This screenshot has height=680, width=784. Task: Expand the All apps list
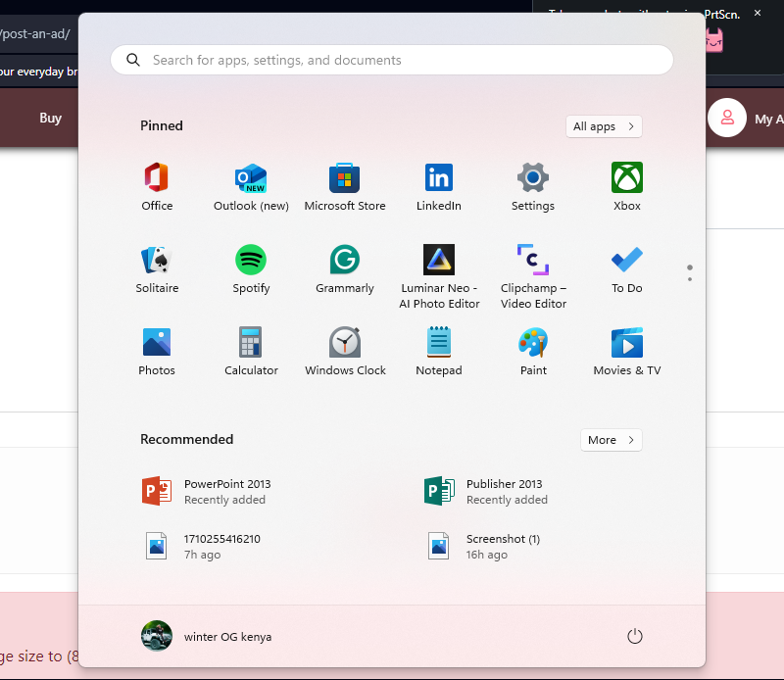coord(604,126)
